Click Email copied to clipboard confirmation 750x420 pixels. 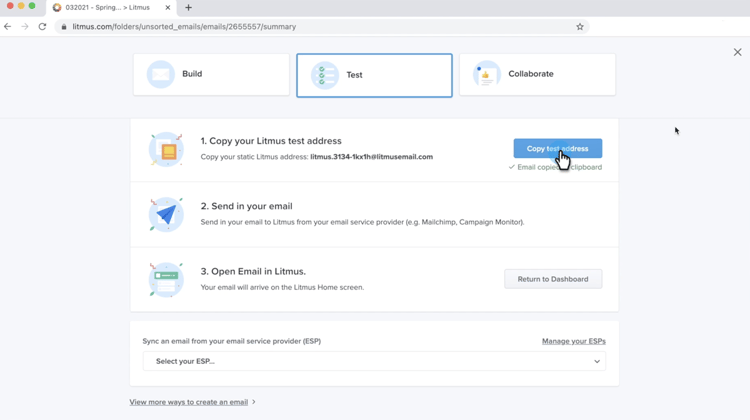click(555, 167)
